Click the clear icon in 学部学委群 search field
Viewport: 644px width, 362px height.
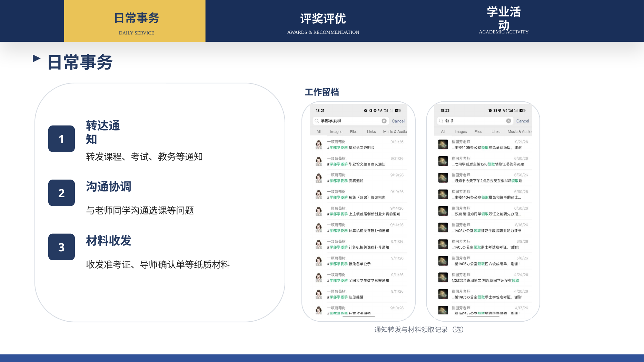click(384, 121)
